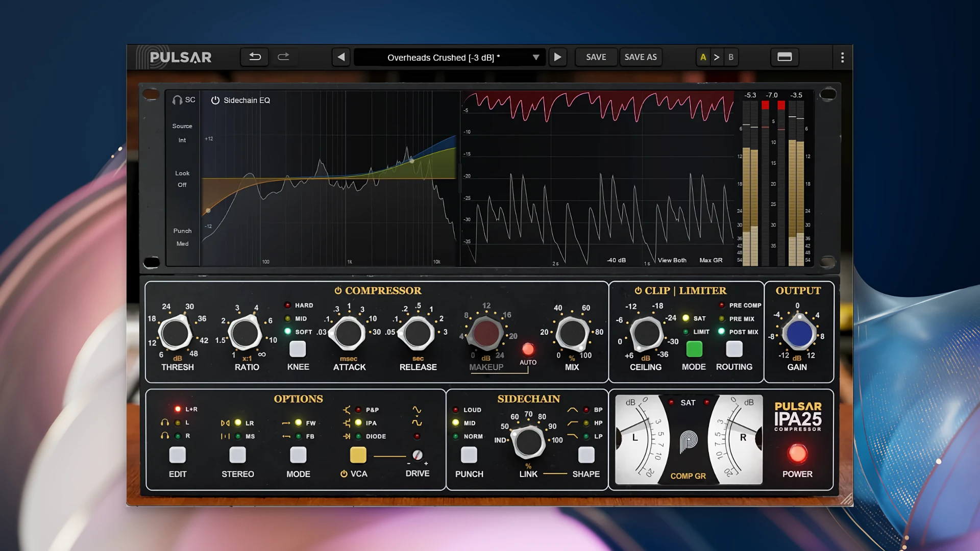Click the next preset arrow
The width and height of the screenshot is (980, 551).
click(x=557, y=57)
